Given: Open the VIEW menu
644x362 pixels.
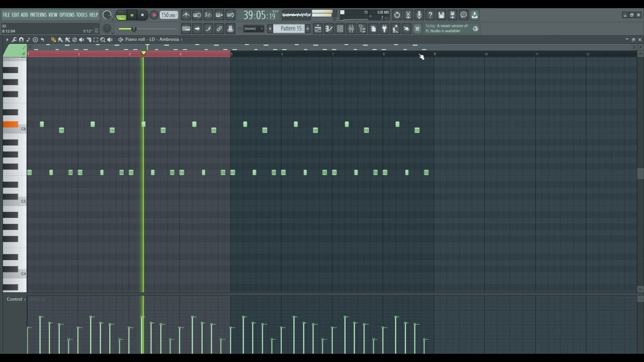Looking at the screenshot, I should pyautogui.click(x=53, y=15).
